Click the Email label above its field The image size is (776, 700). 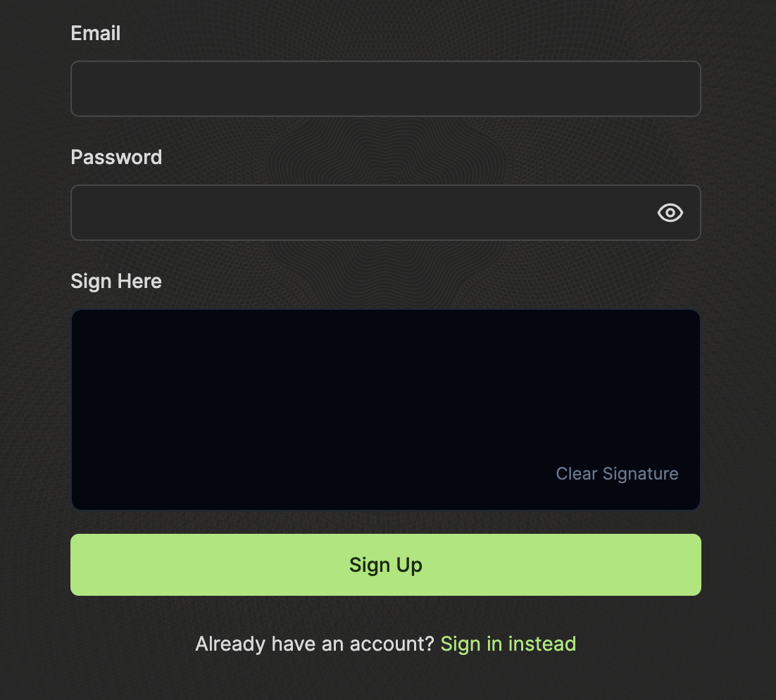point(95,33)
